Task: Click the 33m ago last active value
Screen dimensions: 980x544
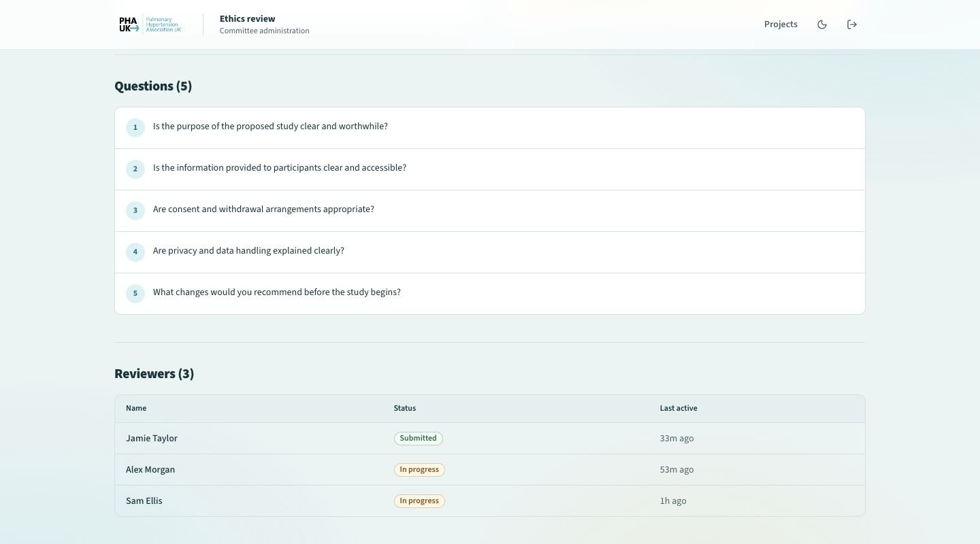Action: pos(676,438)
